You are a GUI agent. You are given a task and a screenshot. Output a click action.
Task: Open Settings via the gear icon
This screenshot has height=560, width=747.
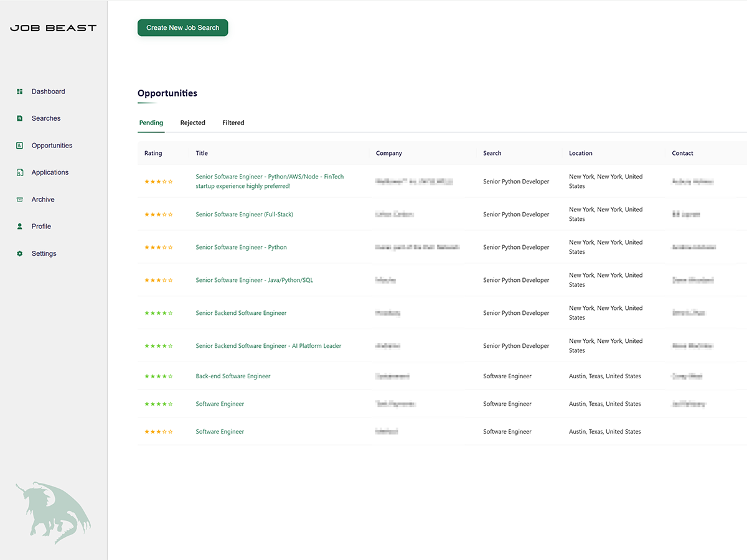tap(19, 253)
